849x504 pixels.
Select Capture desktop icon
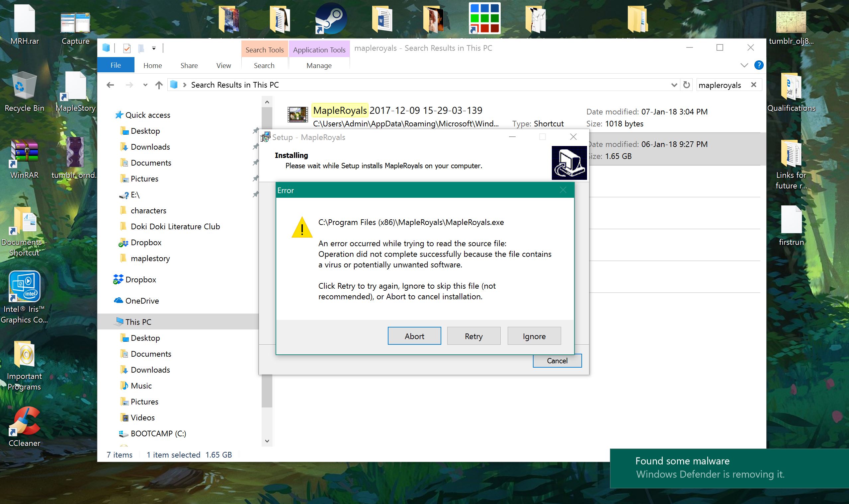pyautogui.click(x=75, y=28)
